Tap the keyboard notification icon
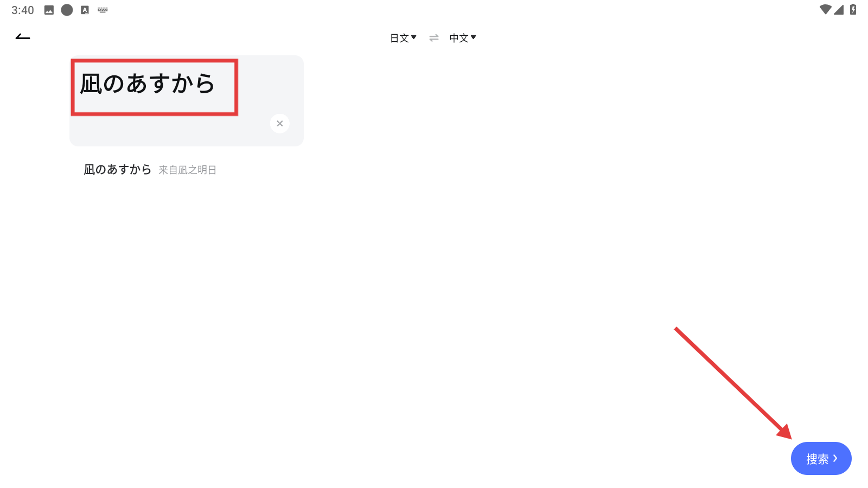The image size is (868, 488). [x=103, y=10]
